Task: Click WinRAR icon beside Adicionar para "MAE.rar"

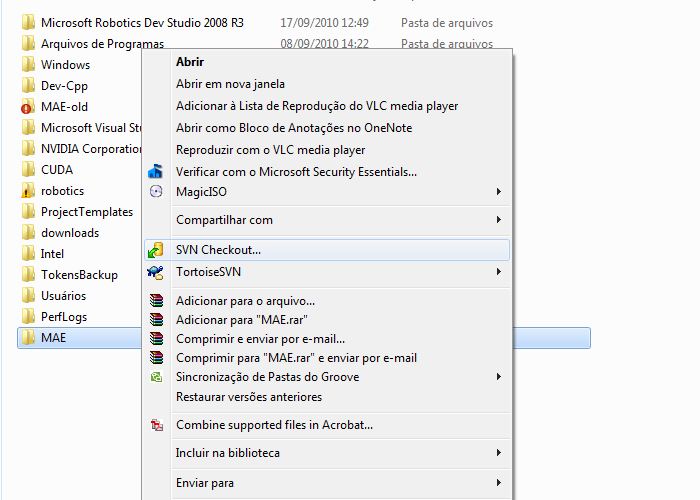Action: point(156,320)
